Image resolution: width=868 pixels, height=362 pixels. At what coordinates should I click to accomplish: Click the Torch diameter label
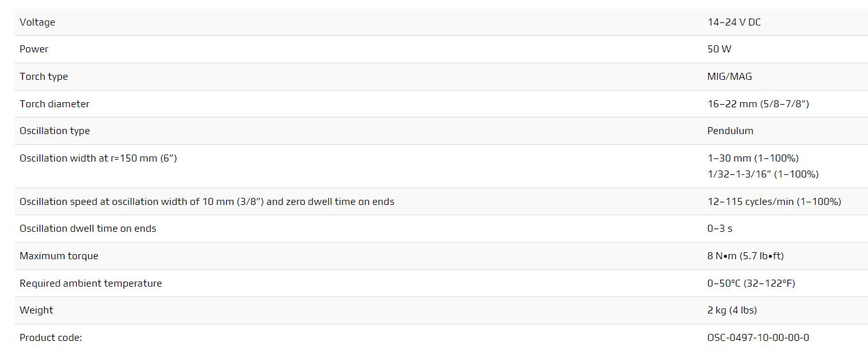pos(54,104)
